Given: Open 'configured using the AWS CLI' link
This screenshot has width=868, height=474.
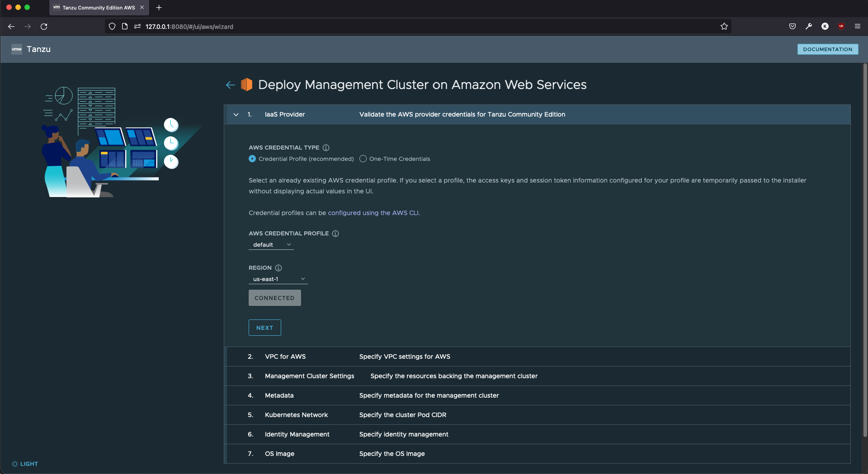Looking at the screenshot, I should [x=373, y=213].
